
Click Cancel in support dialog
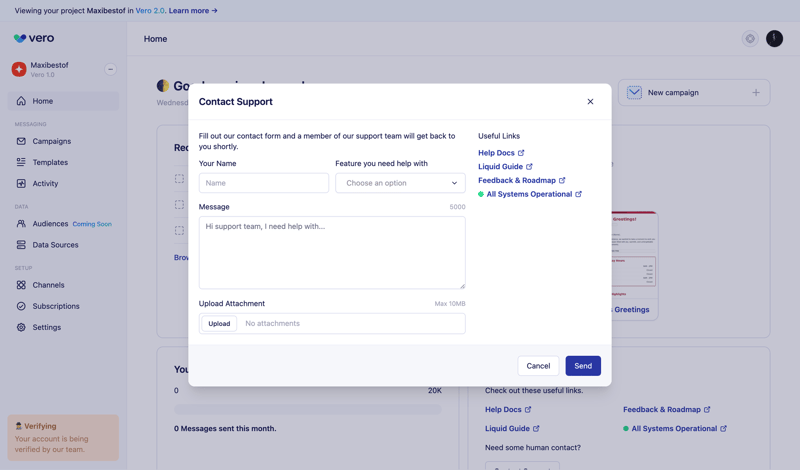[x=538, y=366]
